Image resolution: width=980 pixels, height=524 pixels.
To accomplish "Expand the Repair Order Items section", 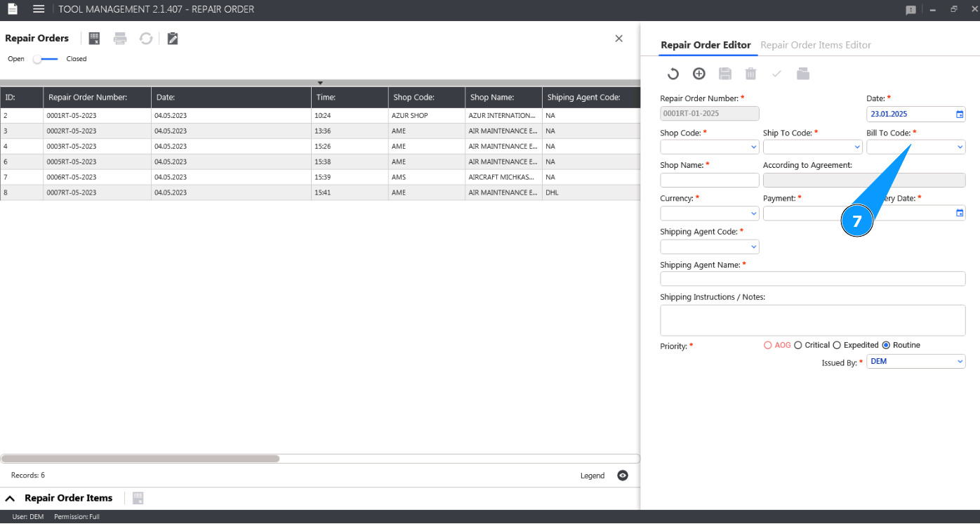I will (11, 498).
